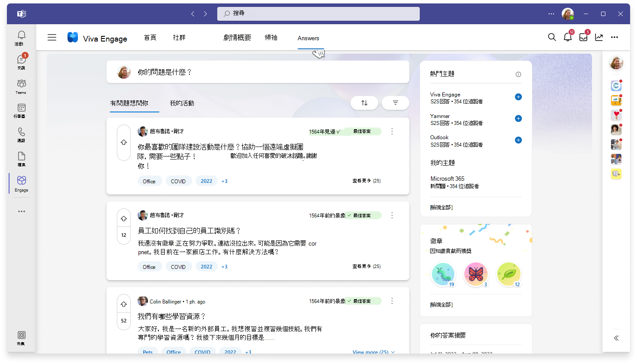637x364 pixels.
Task: Open inbox icon with 5 badge
Action: pos(583,37)
